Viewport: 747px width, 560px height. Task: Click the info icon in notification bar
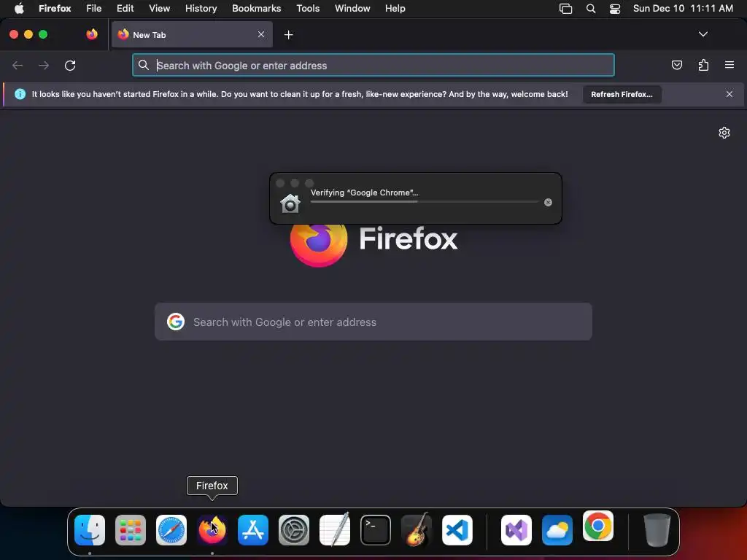pos(20,94)
